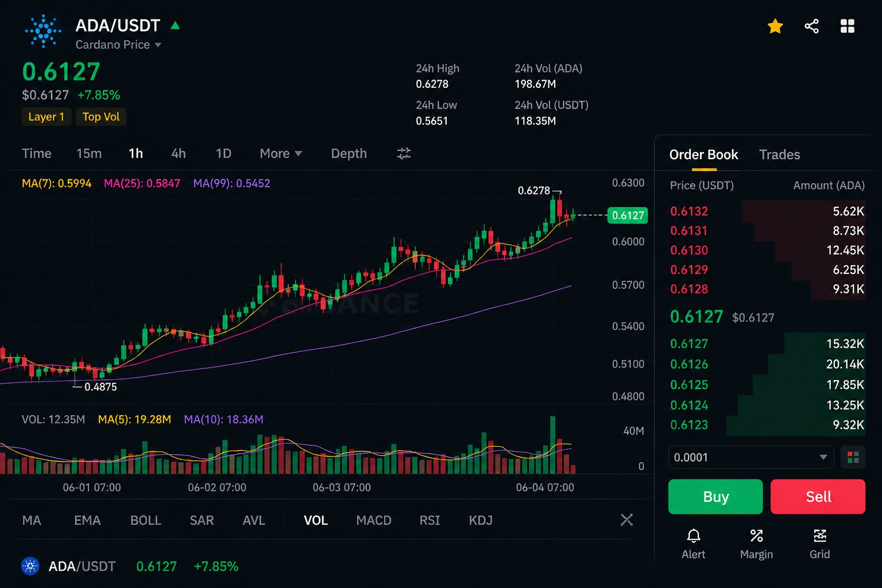This screenshot has height=588, width=882.
Task: Click bid price 0.6124 row
Action: pyautogui.click(x=767, y=405)
